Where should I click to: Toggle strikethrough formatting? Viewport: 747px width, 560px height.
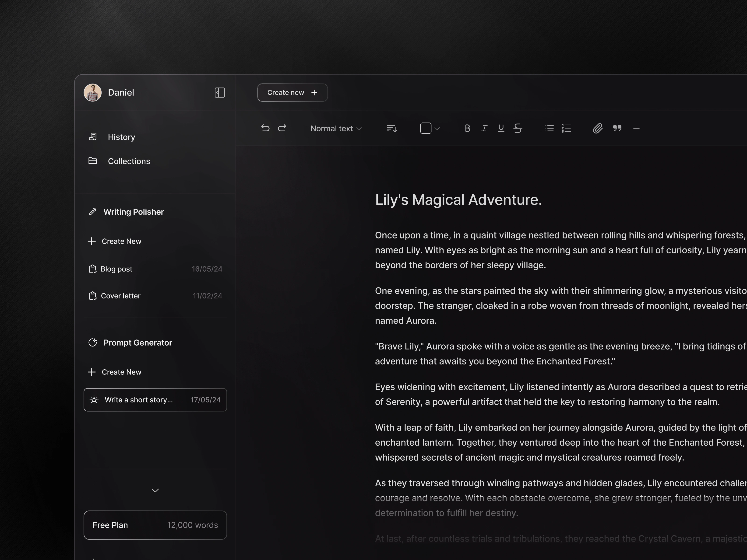click(518, 128)
